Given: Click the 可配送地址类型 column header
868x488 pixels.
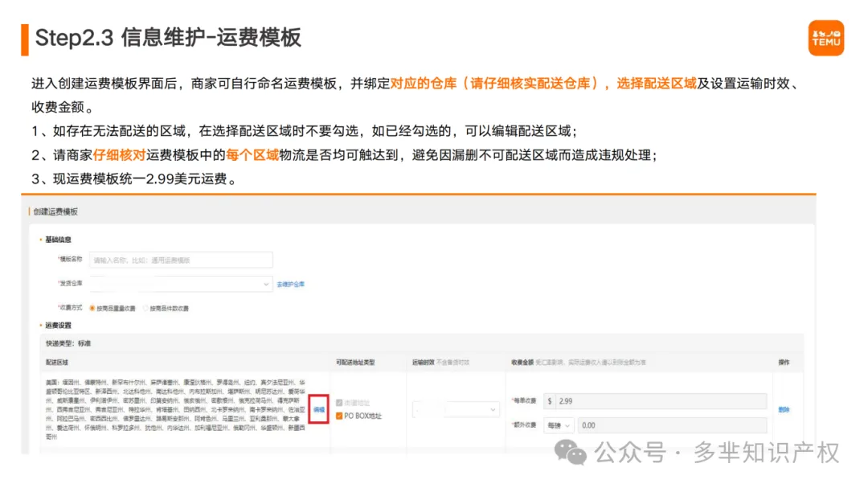Looking at the screenshot, I should click(x=355, y=363).
